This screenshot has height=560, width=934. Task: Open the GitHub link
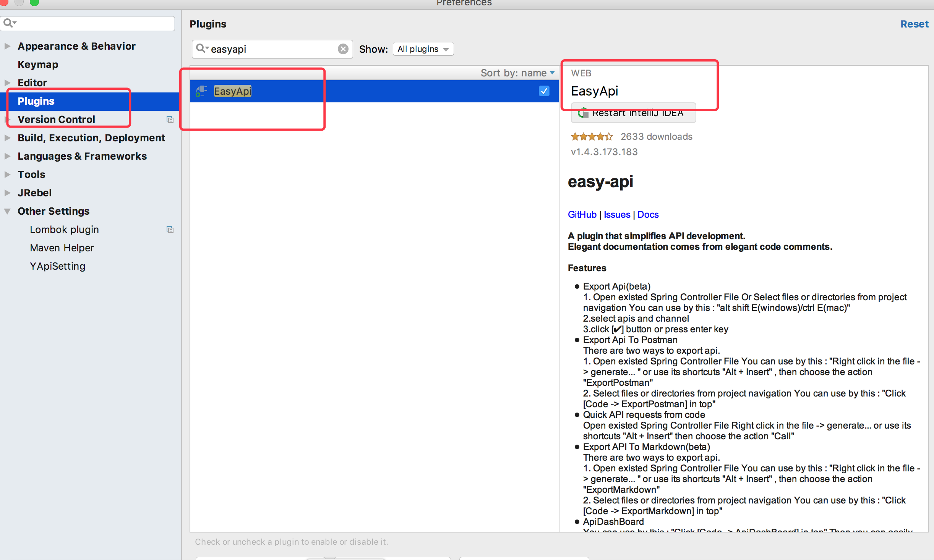tap(582, 214)
